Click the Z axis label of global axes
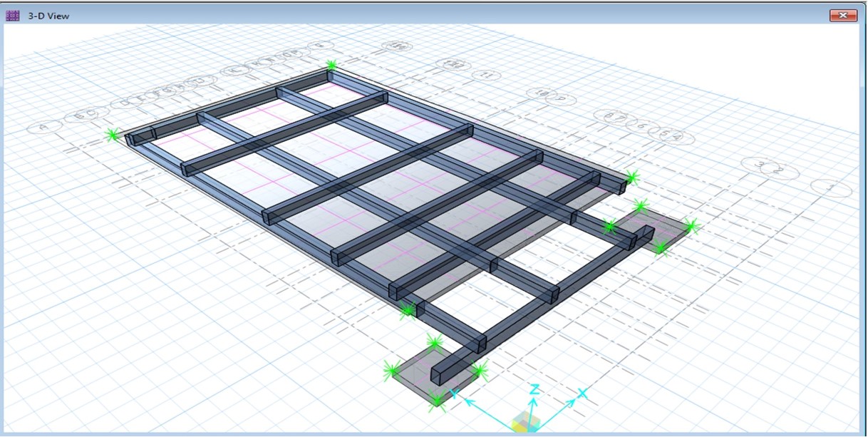868x437 pixels. point(534,389)
